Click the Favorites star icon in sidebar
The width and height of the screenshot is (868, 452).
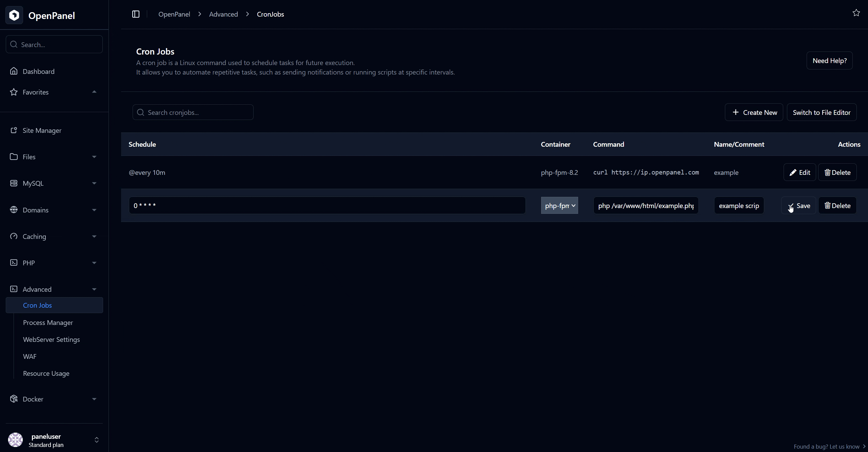click(x=14, y=92)
